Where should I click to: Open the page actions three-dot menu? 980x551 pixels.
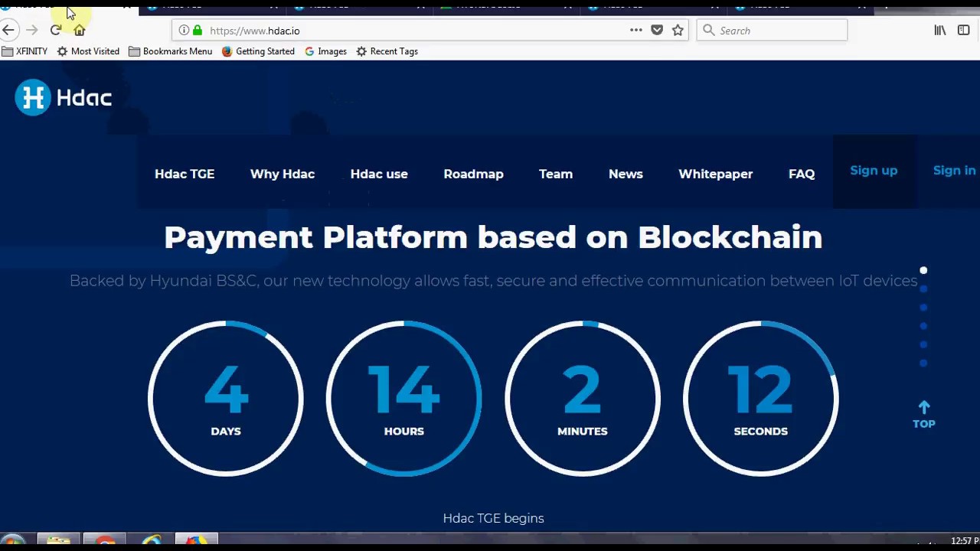point(636,30)
